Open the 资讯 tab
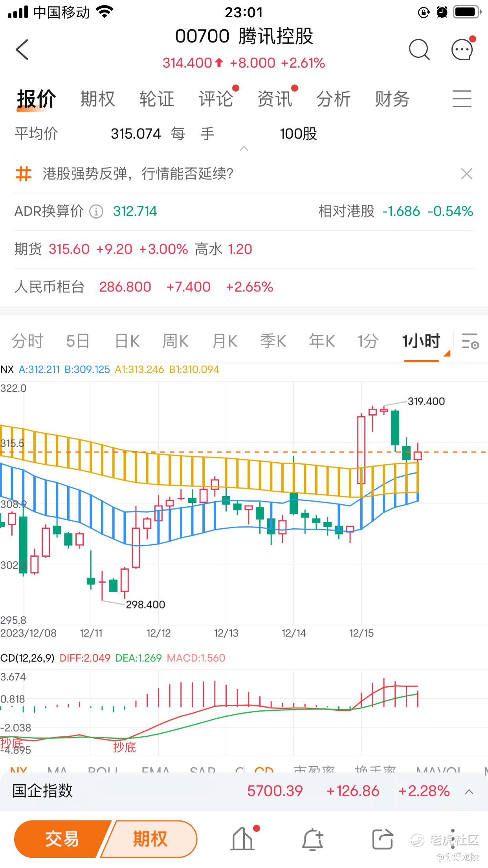 click(x=275, y=99)
